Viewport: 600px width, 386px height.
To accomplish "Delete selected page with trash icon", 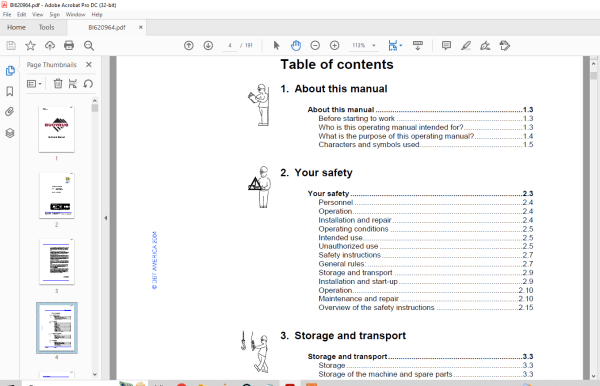I will point(58,83).
